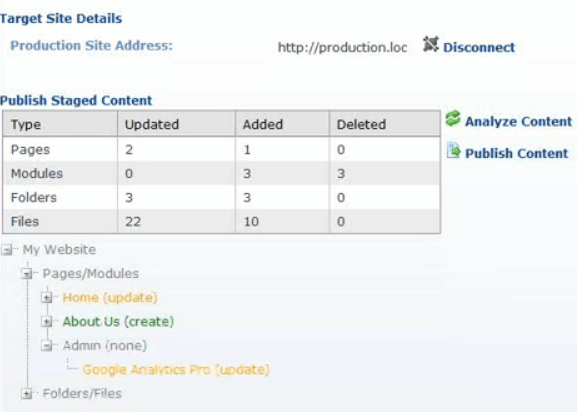Viewport: 577px width, 412px height.
Task: Select About Us (create) tree item
Action: pyautogui.click(x=118, y=322)
